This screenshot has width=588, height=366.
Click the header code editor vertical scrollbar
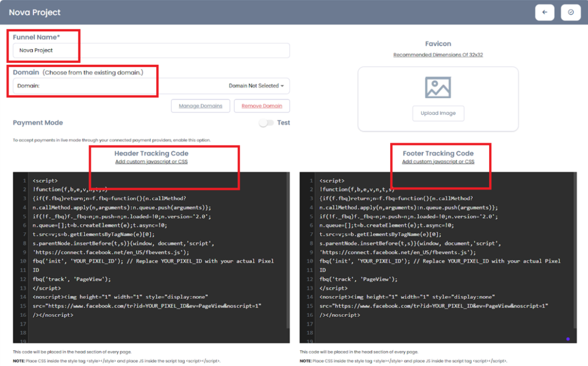pos(288,252)
